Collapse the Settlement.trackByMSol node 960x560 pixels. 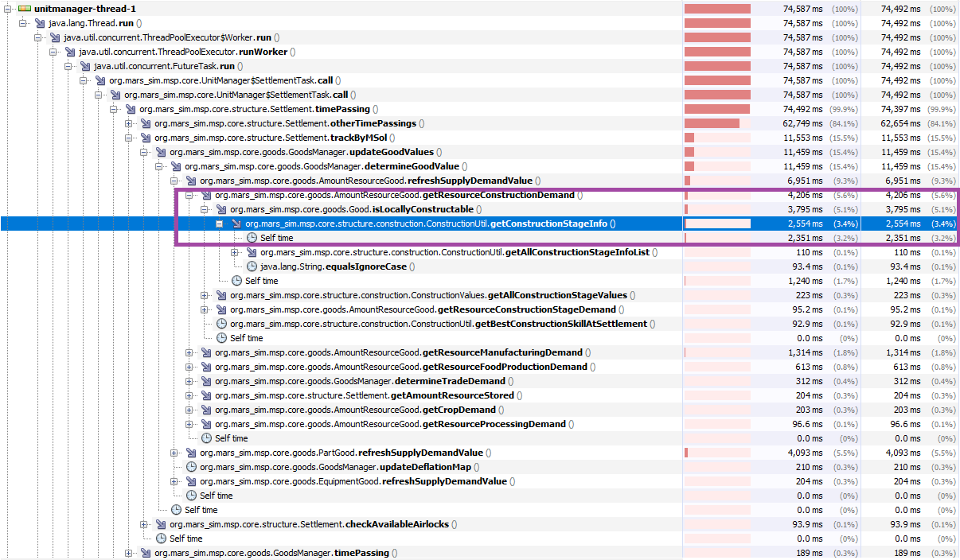click(128, 138)
